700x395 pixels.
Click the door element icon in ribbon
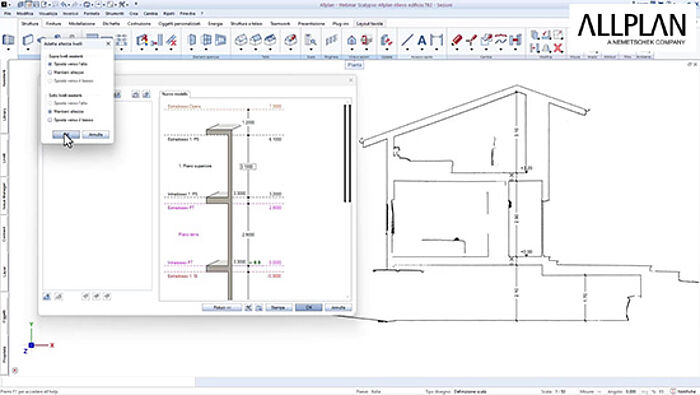(x=192, y=40)
